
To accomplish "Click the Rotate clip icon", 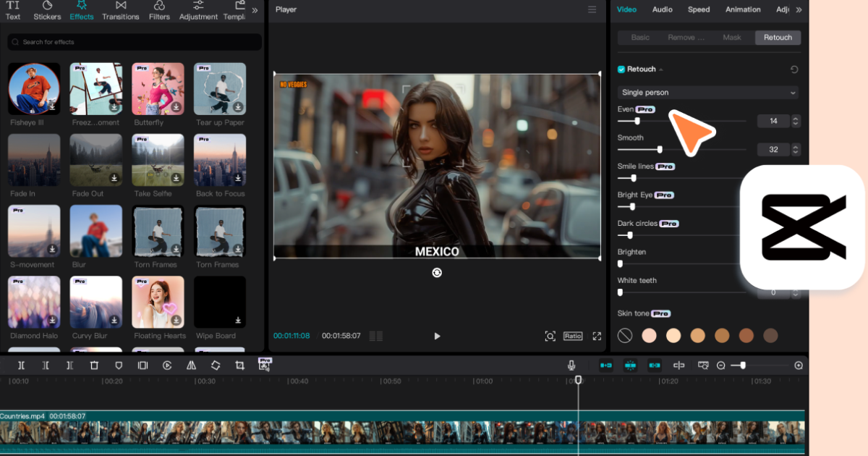I will point(216,366).
